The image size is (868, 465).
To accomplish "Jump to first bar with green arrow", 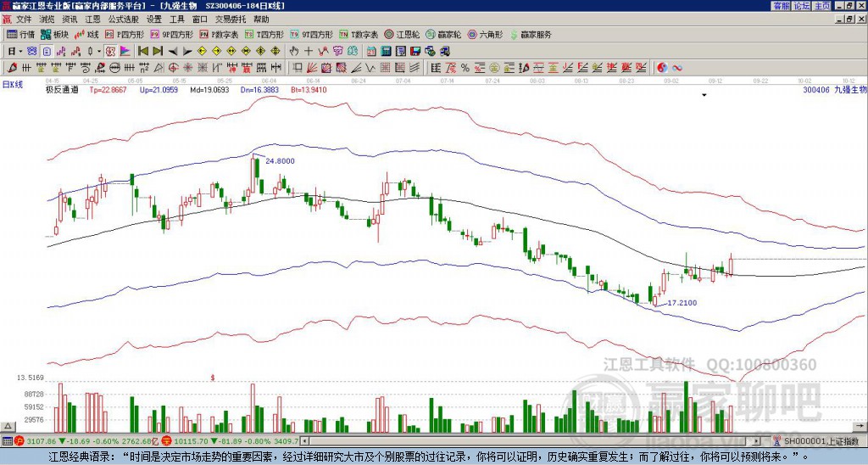I will tap(142, 52).
